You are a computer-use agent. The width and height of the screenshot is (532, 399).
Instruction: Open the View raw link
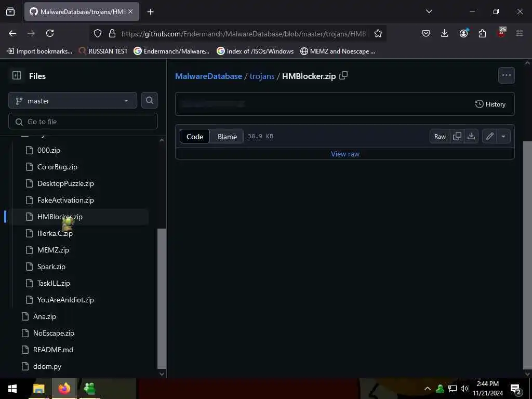[345, 154]
